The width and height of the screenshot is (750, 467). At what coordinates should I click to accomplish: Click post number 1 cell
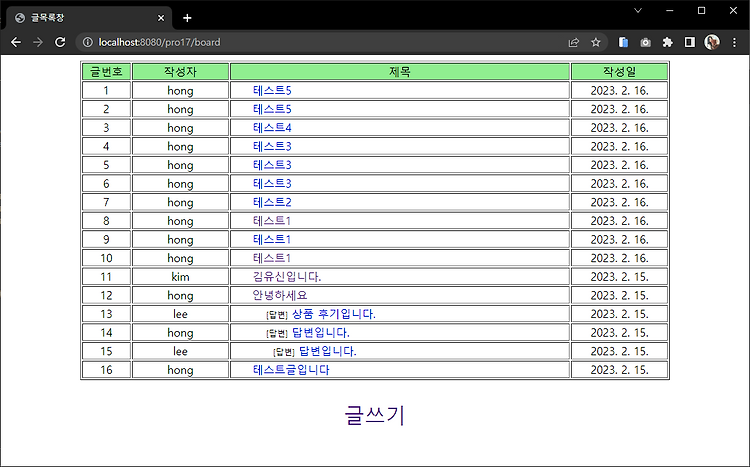tap(106, 90)
